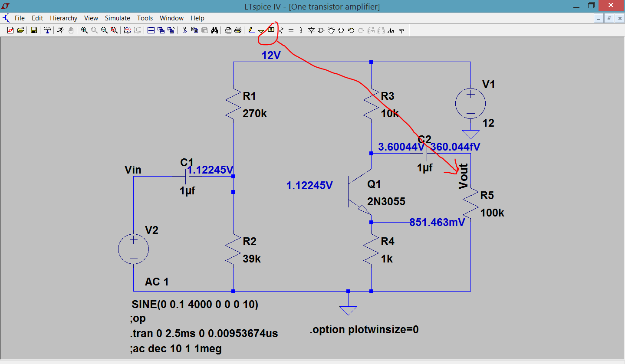This screenshot has width=625, height=364.
Task: Open the Help menu
Action: [197, 18]
